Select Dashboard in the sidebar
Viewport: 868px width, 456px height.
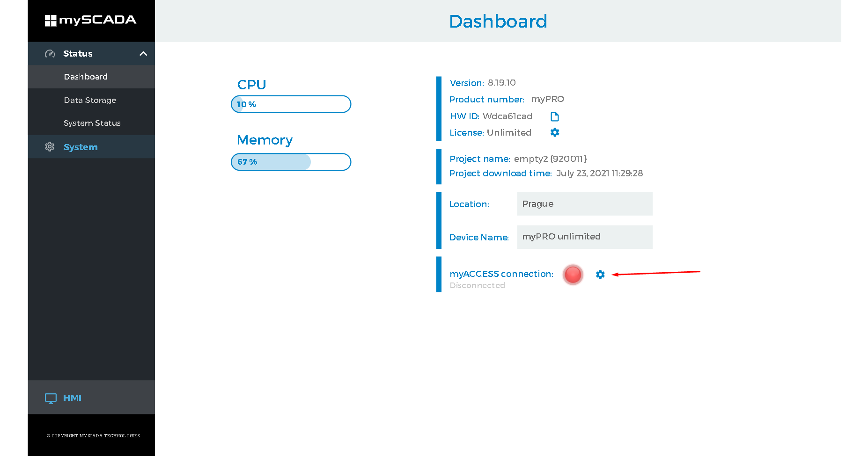tap(91, 77)
